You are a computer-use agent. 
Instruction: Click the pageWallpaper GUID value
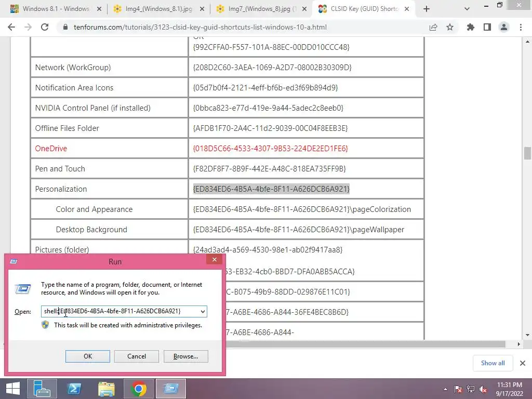click(x=299, y=230)
